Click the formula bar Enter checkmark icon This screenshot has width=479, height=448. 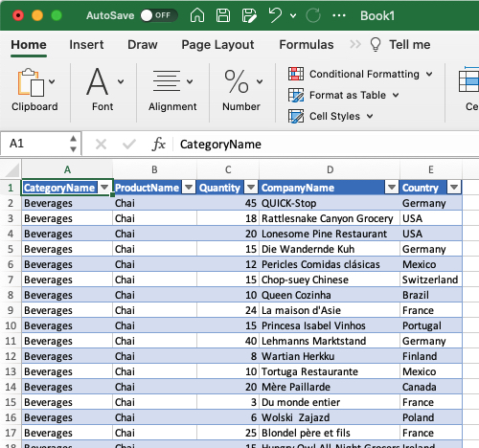tap(129, 145)
